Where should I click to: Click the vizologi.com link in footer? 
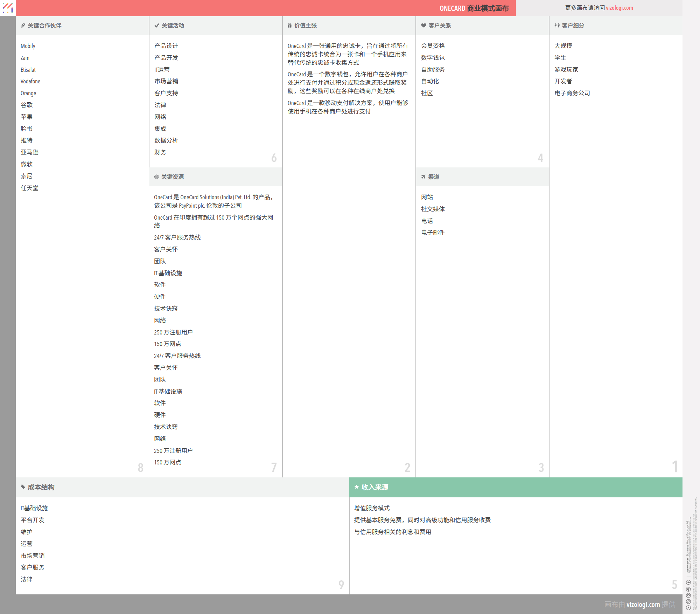tap(643, 605)
